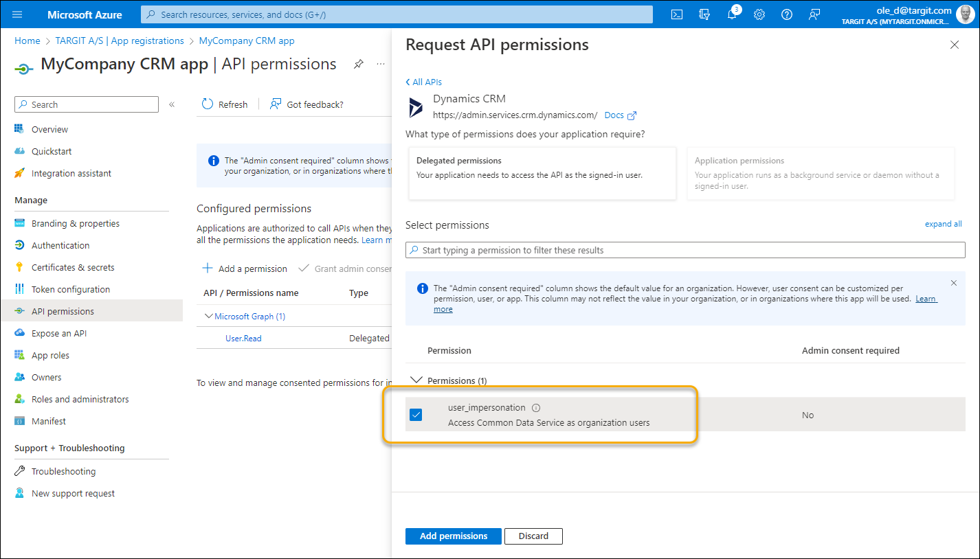Click the 'API / Permissions name' column header

[251, 293]
